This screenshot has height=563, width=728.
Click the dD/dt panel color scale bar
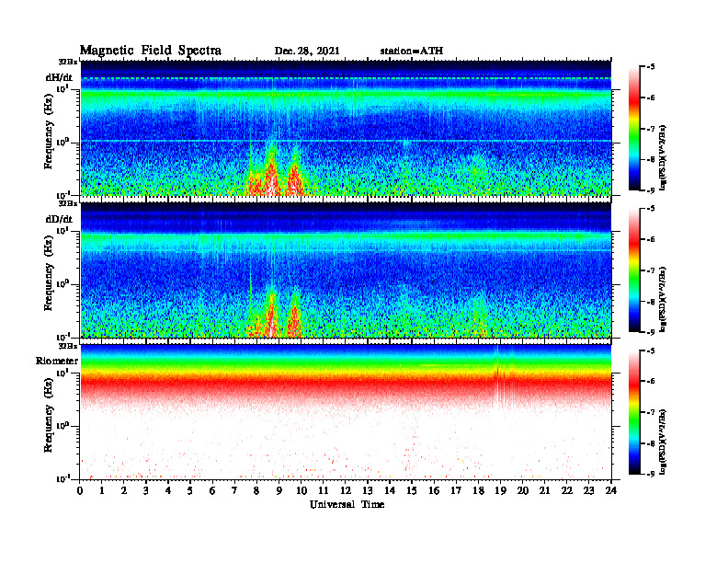click(634, 270)
